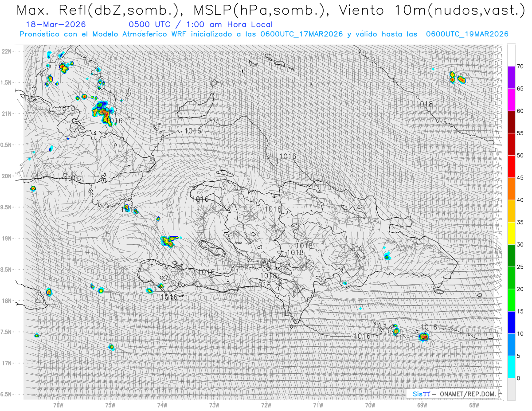Click the blue 10-15 dBZ legend band
This screenshot has width=532, height=411.
click(511, 322)
